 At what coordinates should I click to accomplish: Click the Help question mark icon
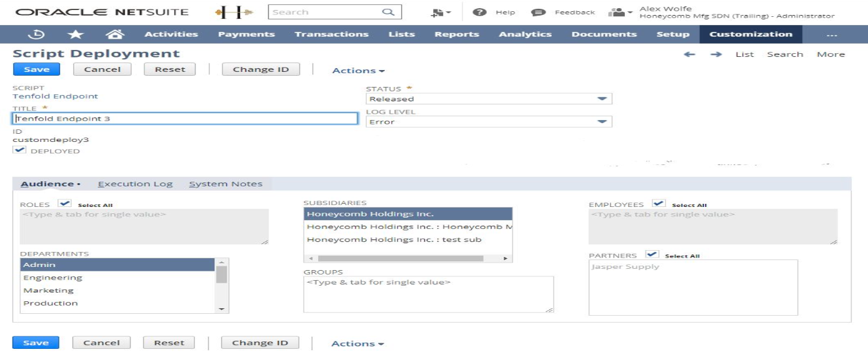(x=479, y=12)
